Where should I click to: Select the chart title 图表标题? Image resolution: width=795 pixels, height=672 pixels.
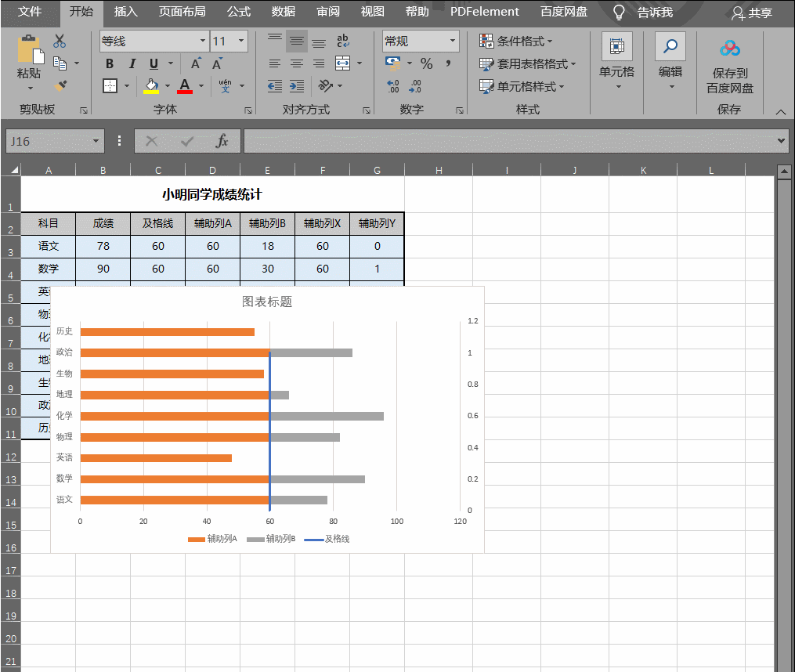267,302
